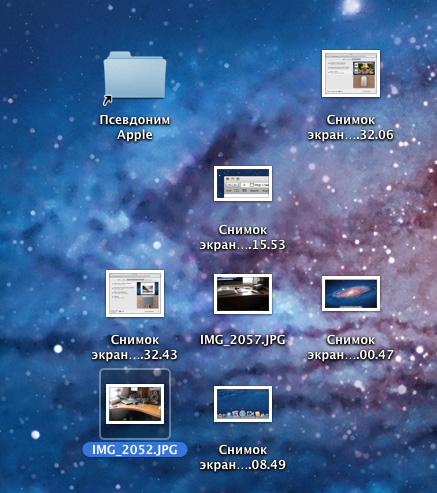Click the Снимок экран…32.06 file name
The width and height of the screenshot is (437, 493).
pyautogui.click(x=351, y=127)
